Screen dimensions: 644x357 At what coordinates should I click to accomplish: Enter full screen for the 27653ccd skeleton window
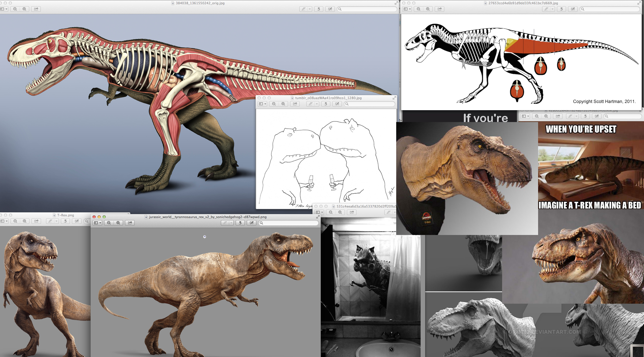639,3
